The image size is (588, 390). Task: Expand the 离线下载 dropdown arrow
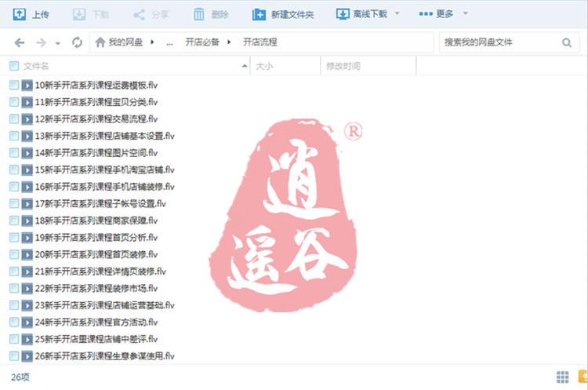(397, 14)
